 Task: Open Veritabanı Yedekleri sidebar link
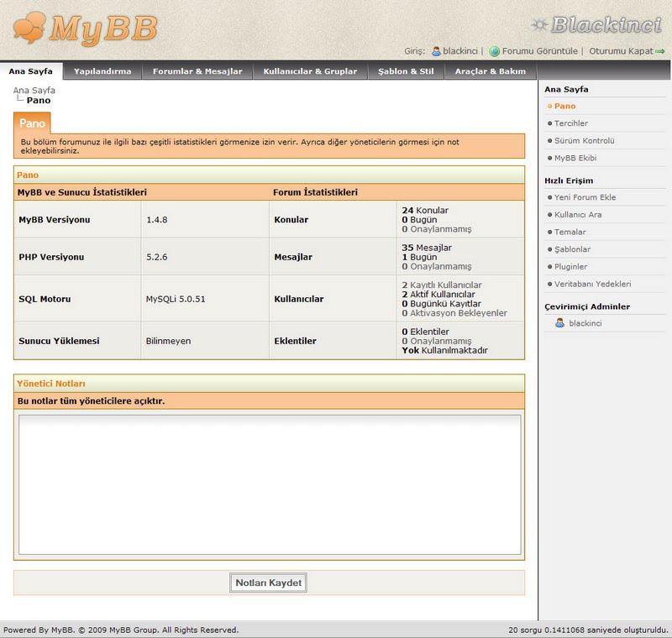tap(592, 284)
